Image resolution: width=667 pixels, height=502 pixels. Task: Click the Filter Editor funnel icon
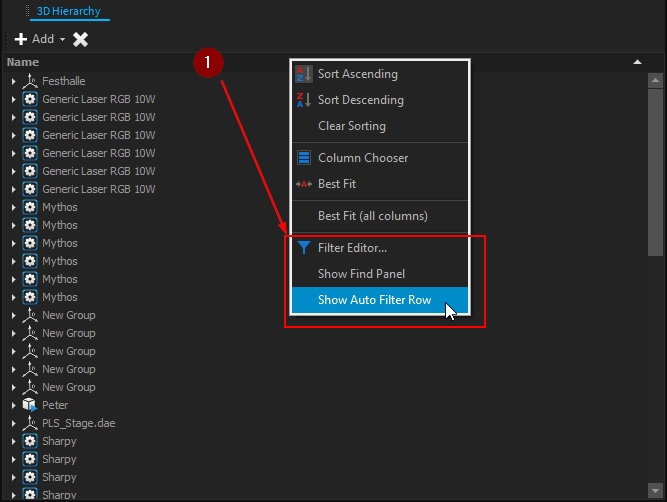(x=304, y=247)
